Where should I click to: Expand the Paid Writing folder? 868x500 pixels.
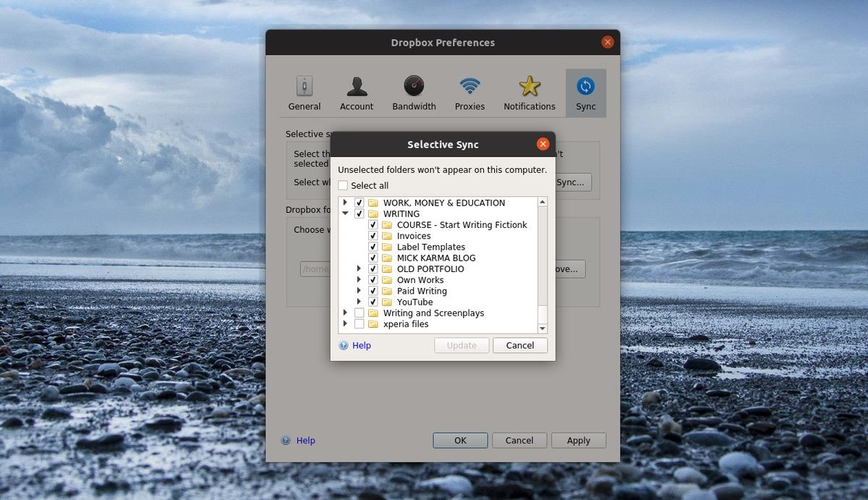(x=359, y=290)
